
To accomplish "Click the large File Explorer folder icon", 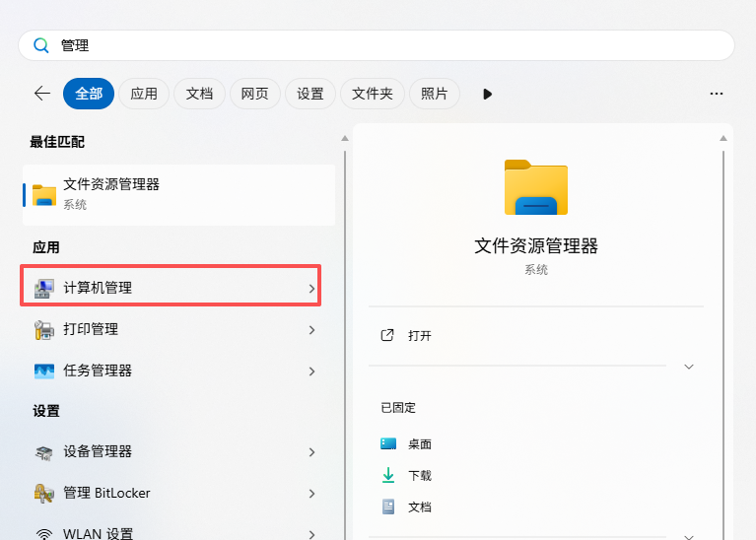I will [536, 186].
